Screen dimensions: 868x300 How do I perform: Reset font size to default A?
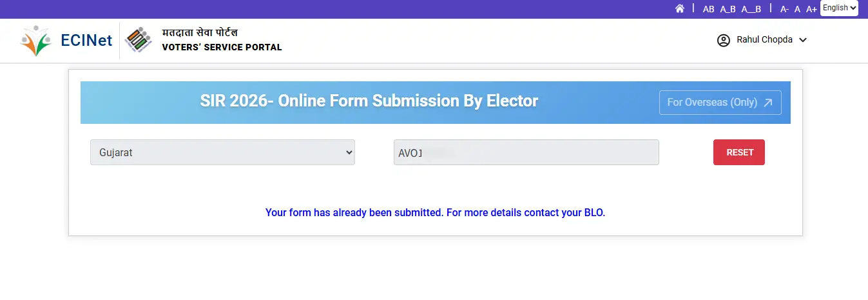coord(797,9)
